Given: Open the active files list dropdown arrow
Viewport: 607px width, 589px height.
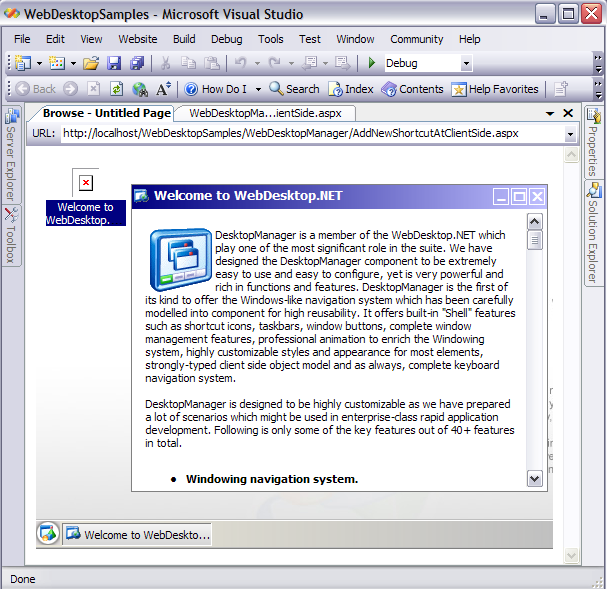Looking at the screenshot, I should point(551,114).
